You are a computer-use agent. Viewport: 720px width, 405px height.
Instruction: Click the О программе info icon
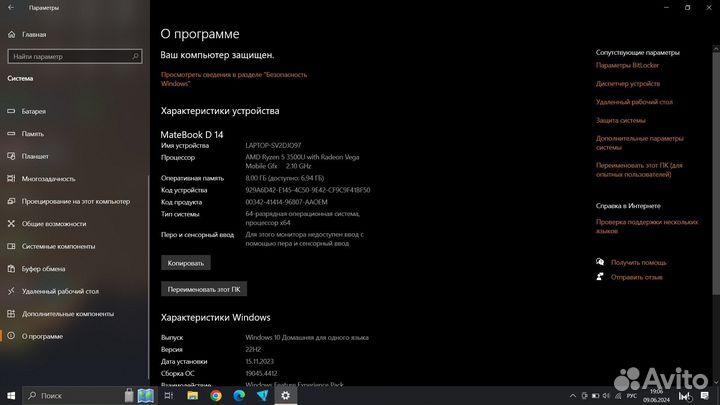(x=11, y=336)
